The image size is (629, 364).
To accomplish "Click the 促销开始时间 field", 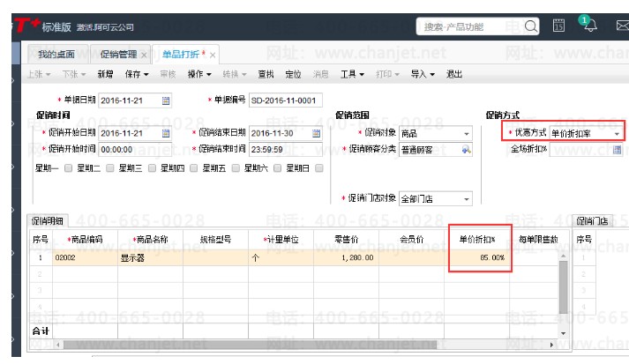I will (x=135, y=150).
